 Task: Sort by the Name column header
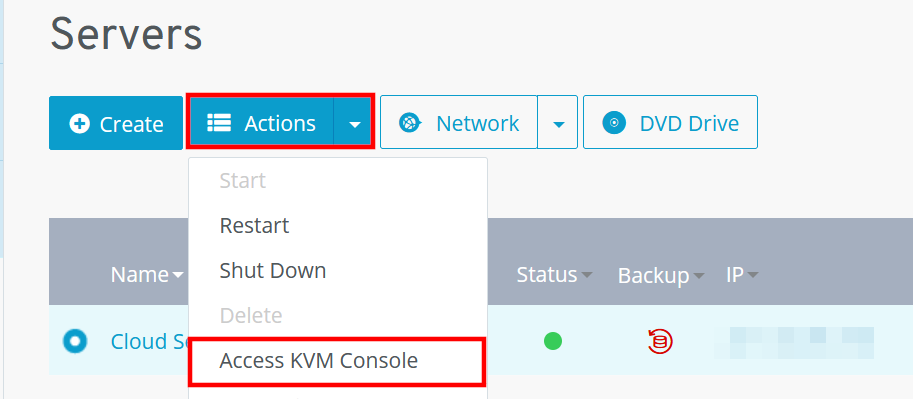tap(147, 274)
